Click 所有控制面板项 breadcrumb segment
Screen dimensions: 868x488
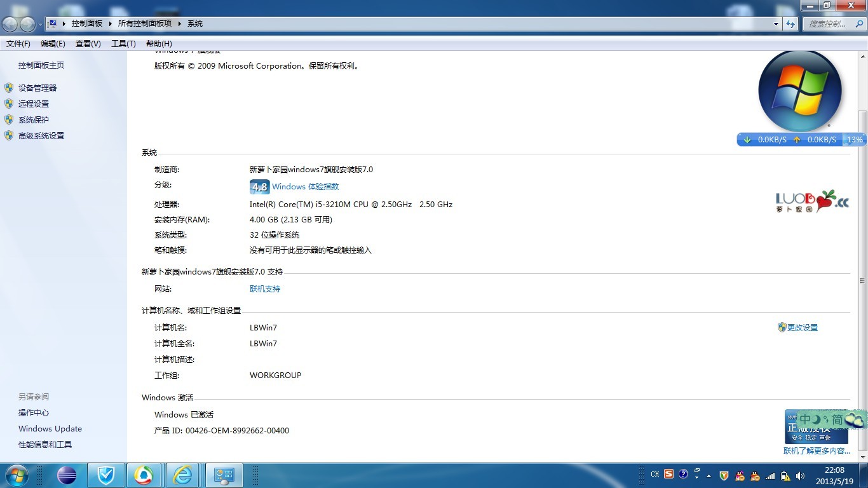pyautogui.click(x=145, y=24)
